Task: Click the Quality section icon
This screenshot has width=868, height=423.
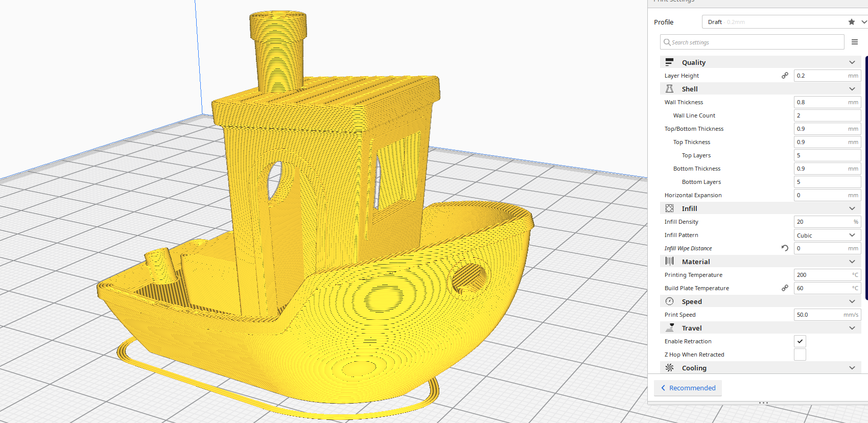Action: (669, 62)
